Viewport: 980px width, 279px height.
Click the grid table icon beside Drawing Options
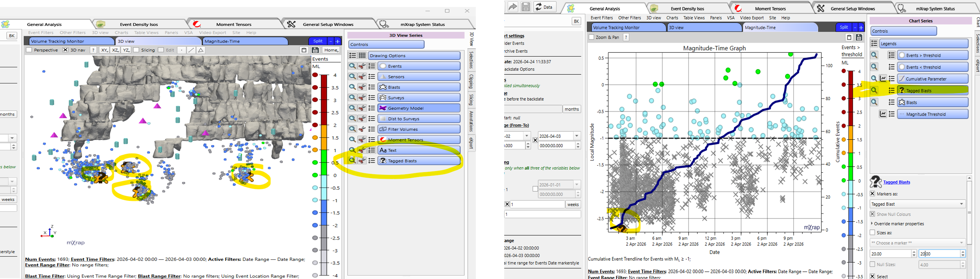coord(362,56)
